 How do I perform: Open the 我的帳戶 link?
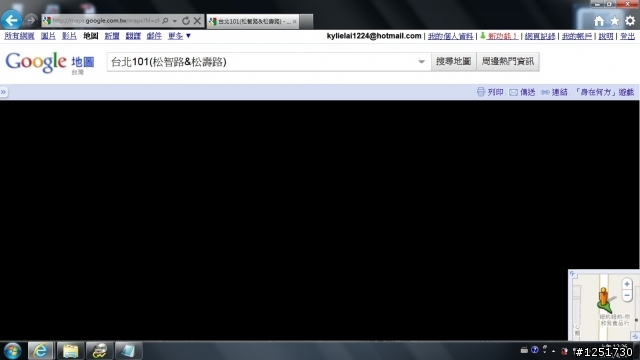point(577,36)
